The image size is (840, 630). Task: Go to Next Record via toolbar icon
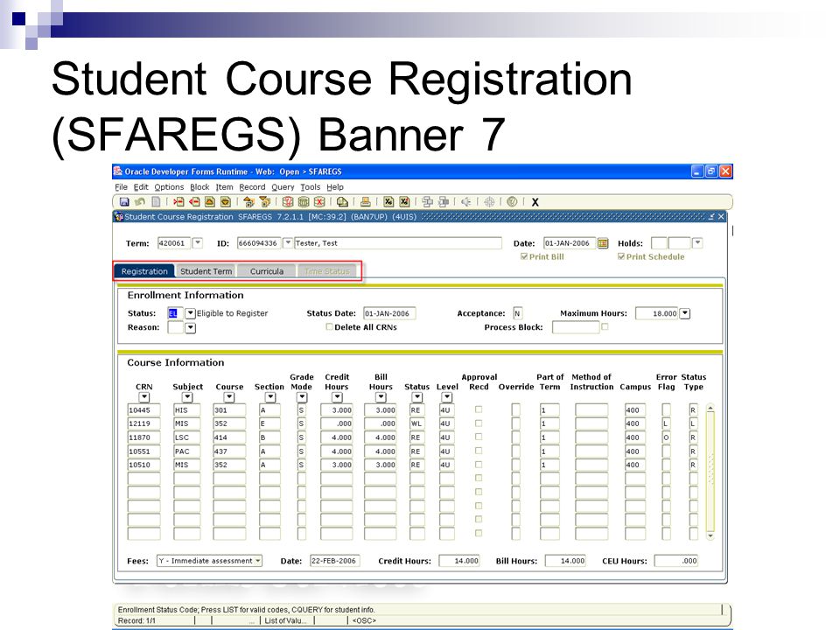226,202
